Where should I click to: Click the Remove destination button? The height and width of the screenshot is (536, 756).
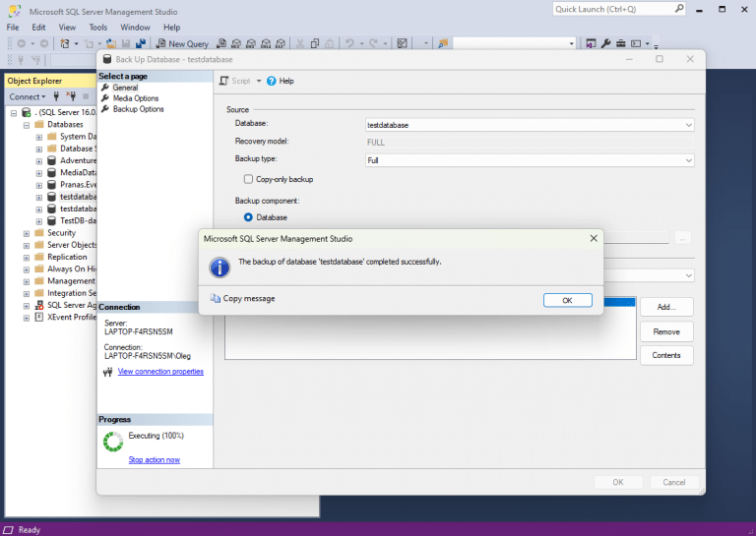click(x=666, y=331)
